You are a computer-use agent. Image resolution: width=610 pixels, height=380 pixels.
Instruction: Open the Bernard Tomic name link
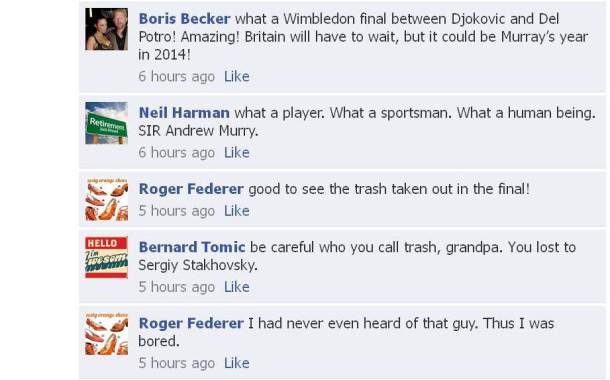point(192,247)
